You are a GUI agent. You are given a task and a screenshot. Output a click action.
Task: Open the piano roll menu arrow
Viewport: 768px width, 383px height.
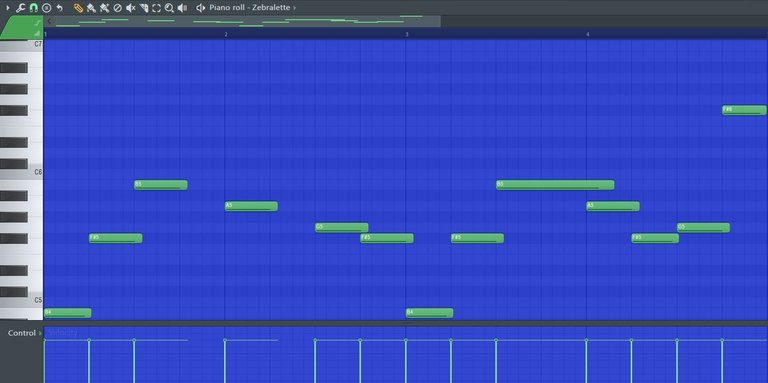pos(7,8)
